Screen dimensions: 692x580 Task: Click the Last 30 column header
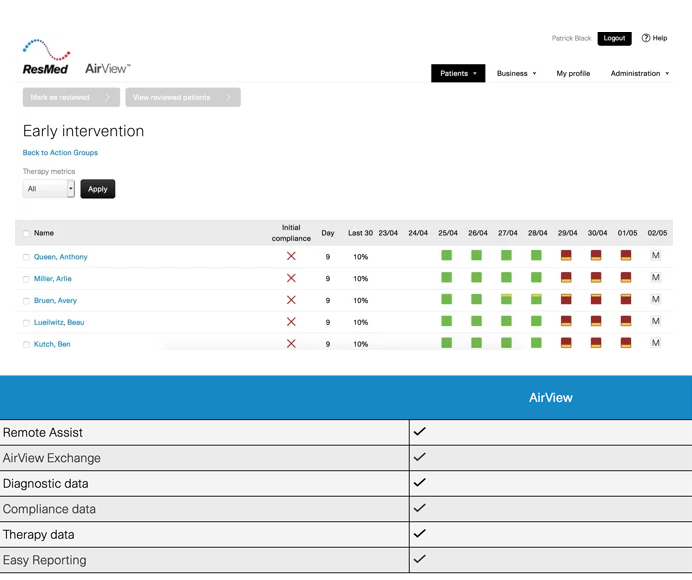pos(360,233)
